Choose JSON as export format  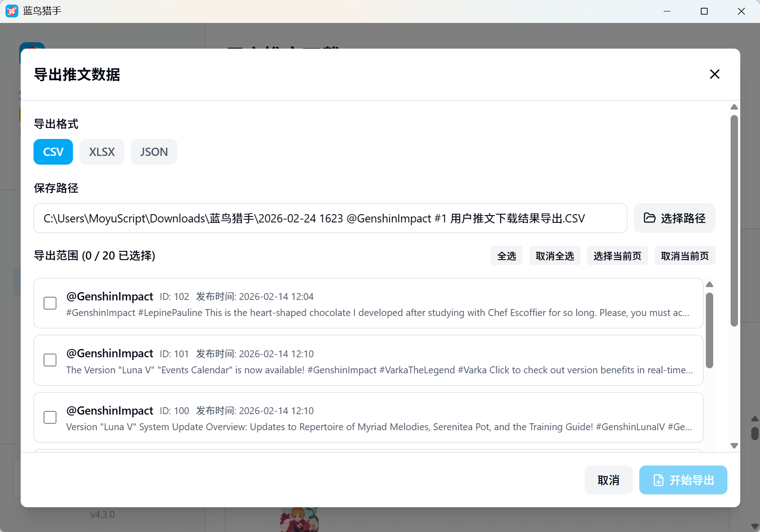[154, 152]
